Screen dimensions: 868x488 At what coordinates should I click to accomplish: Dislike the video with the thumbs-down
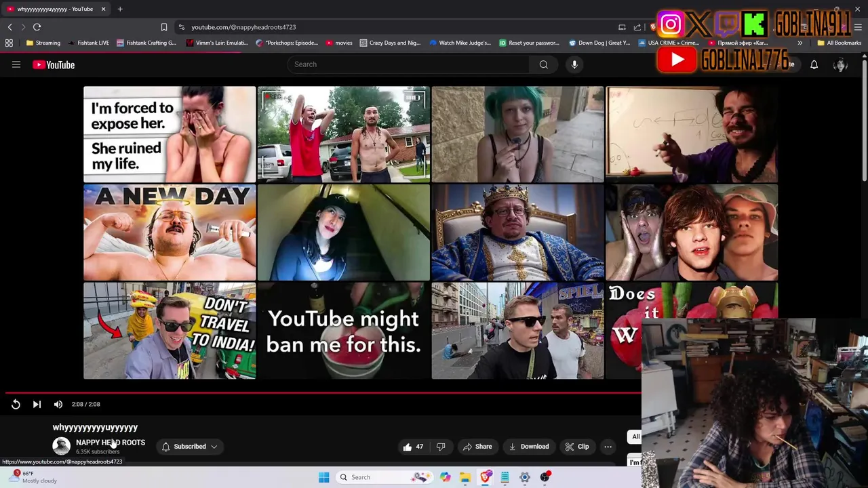441,447
